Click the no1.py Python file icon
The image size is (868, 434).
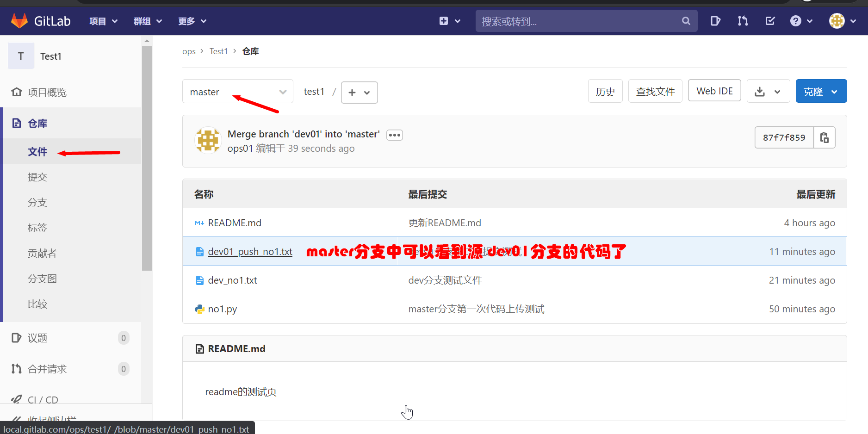tap(199, 309)
